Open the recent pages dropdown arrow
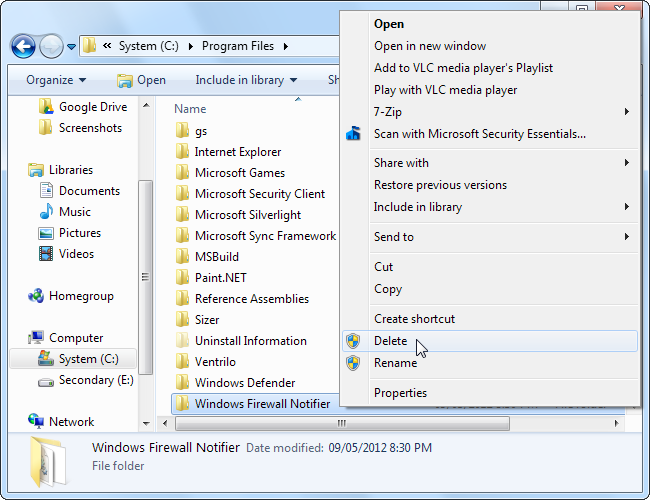650x500 pixels. coord(71,47)
